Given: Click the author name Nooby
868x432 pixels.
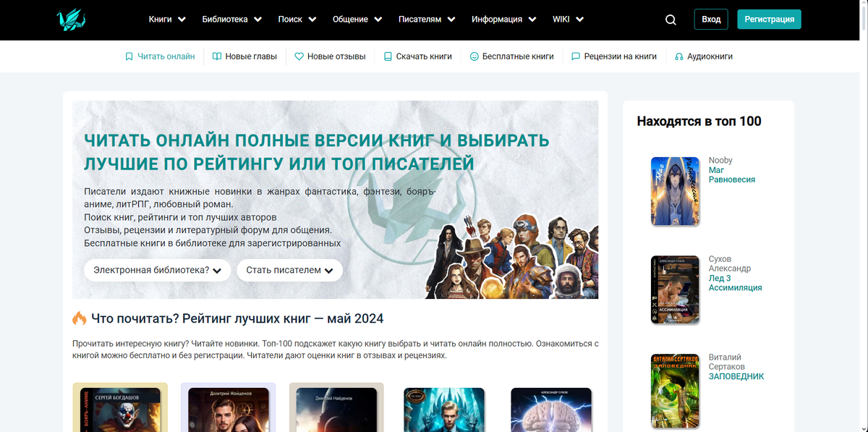Looking at the screenshot, I should (x=720, y=161).
